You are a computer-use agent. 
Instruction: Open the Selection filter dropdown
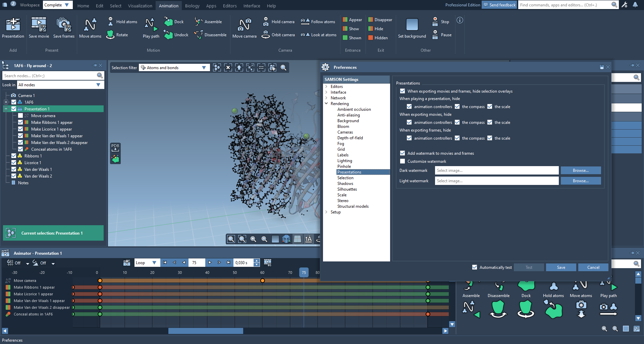pos(174,68)
